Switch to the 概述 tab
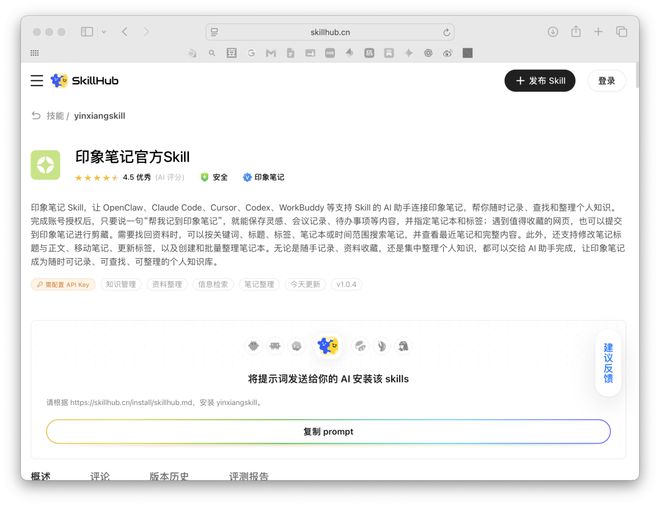This screenshot has width=660, height=506. 41,476
